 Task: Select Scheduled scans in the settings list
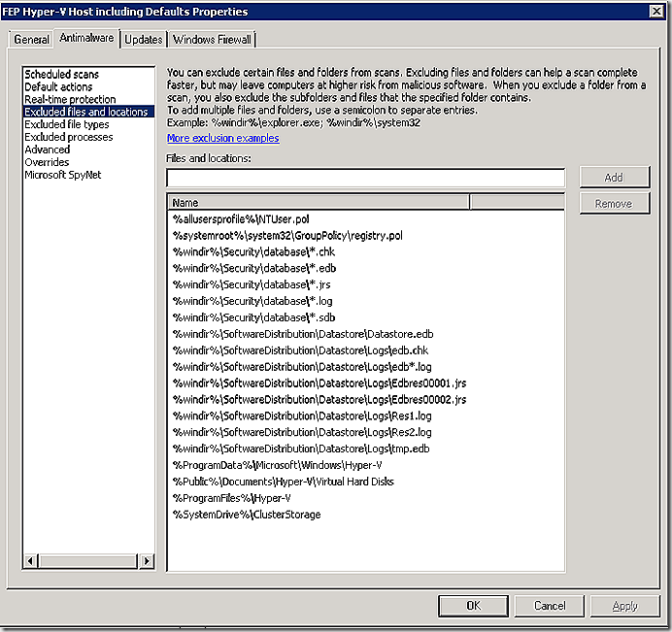pos(62,74)
